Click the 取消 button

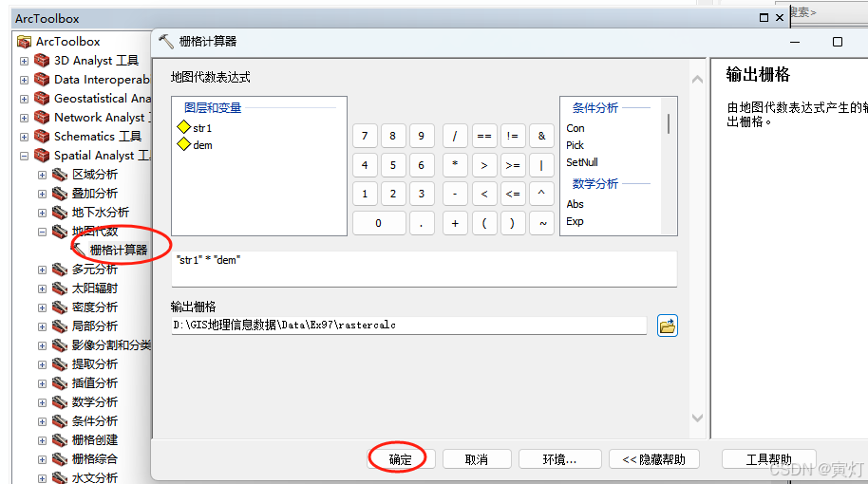pyautogui.click(x=476, y=459)
